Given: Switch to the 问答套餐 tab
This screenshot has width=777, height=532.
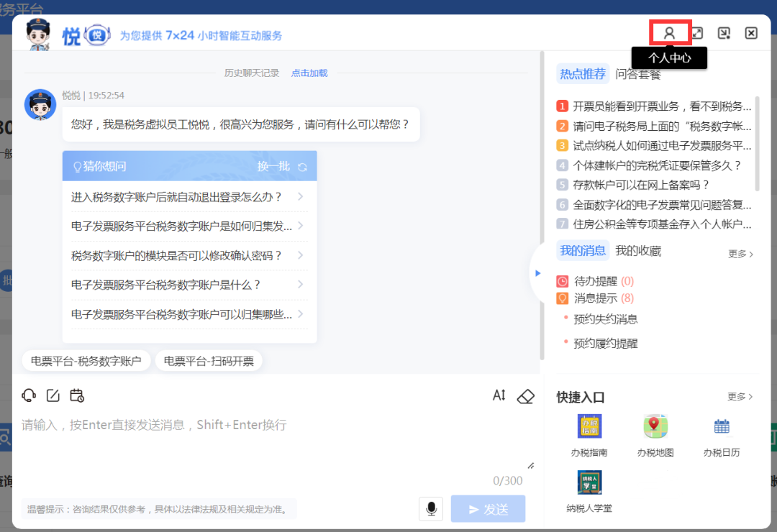Looking at the screenshot, I should [x=637, y=74].
